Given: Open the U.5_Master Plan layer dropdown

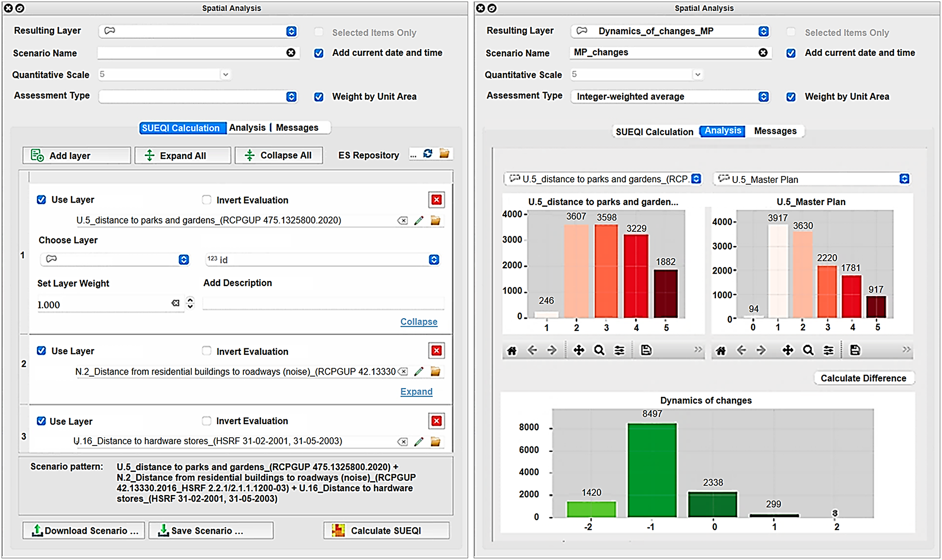Looking at the screenshot, I should click(x=811, y=179).
